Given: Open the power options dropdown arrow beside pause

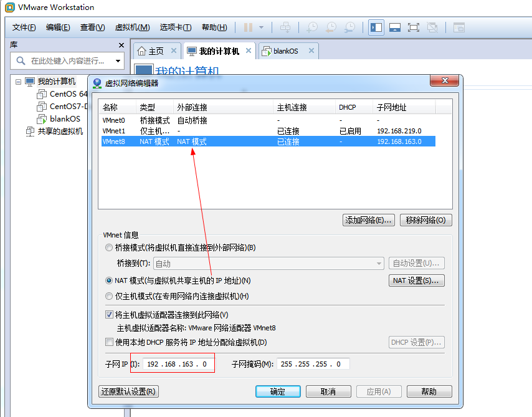Looking at the screenshot, I should click(261, 27).
